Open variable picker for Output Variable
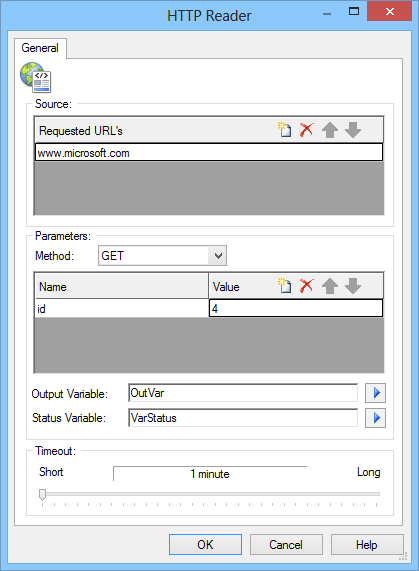The height and width of the screenshot is (571, 419). [x=375, y=393]
